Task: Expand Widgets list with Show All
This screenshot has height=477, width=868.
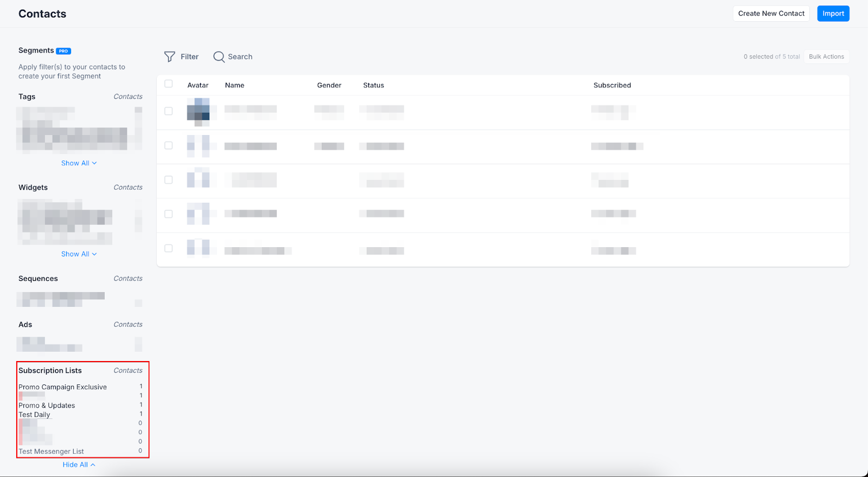Action: point(79,254)
